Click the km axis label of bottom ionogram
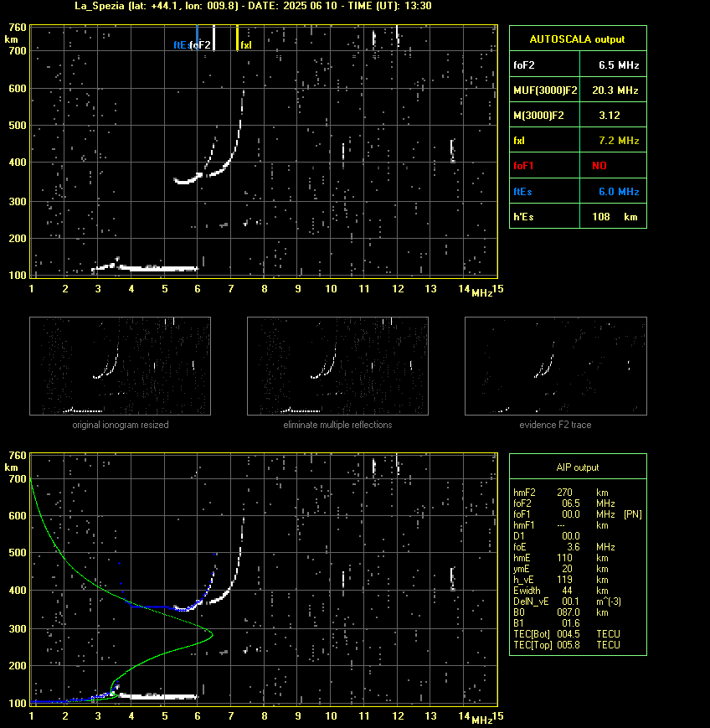This screenshot has height=728, width=710. point(11,467)
